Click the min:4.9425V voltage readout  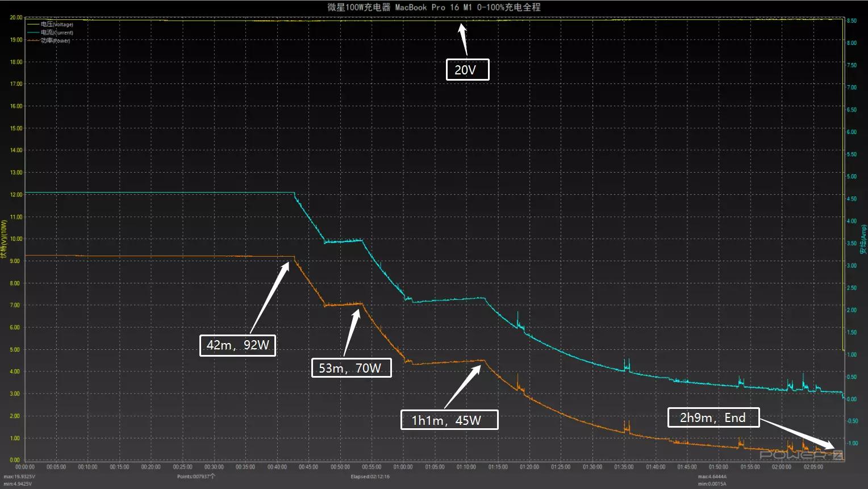pyautogui.click(x=18, y=484)
